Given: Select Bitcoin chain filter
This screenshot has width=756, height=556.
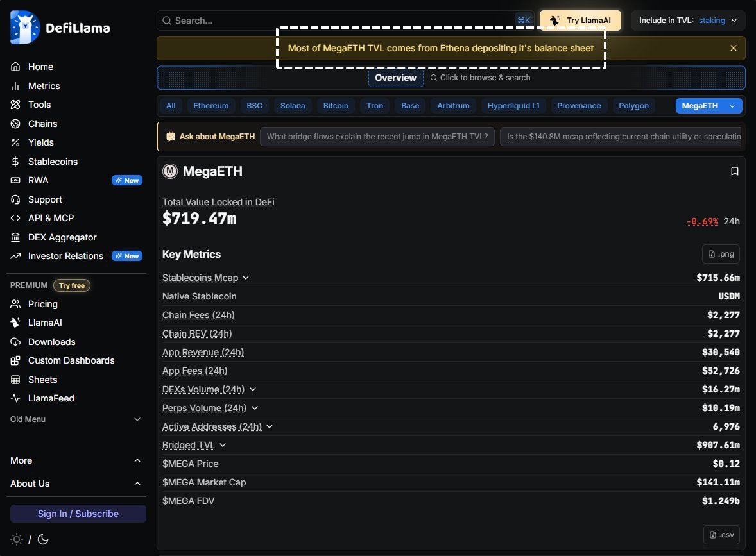Looking at the screenshot, I should pos(336,106).
